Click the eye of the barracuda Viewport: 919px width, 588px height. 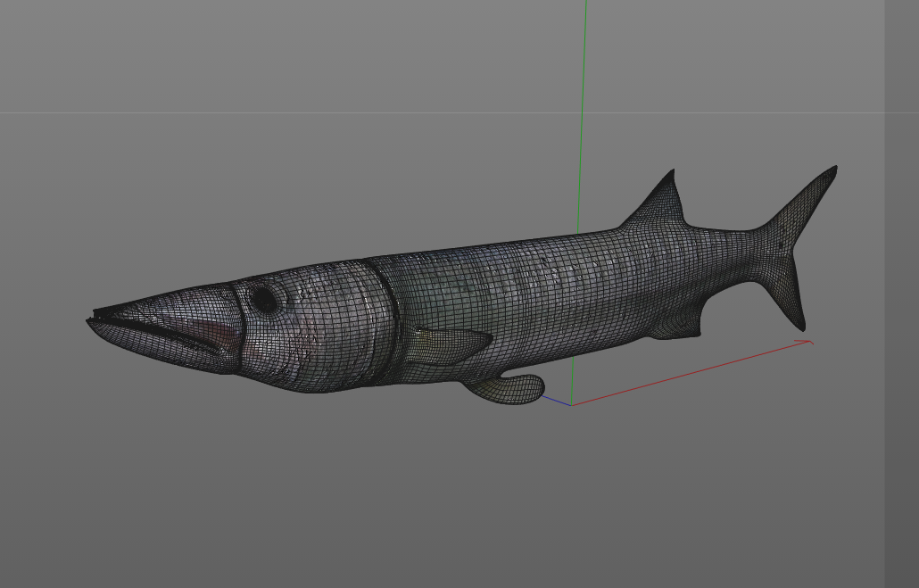coord(265,300)
